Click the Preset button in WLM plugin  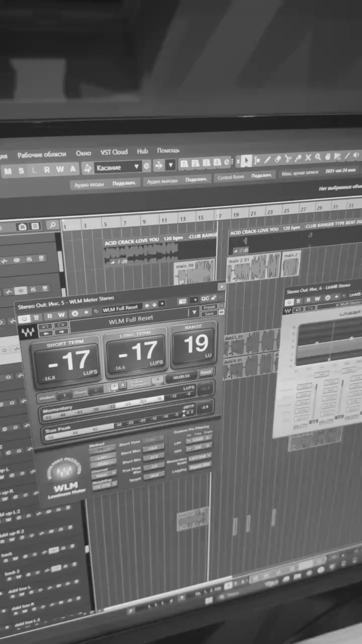point(209,307)
